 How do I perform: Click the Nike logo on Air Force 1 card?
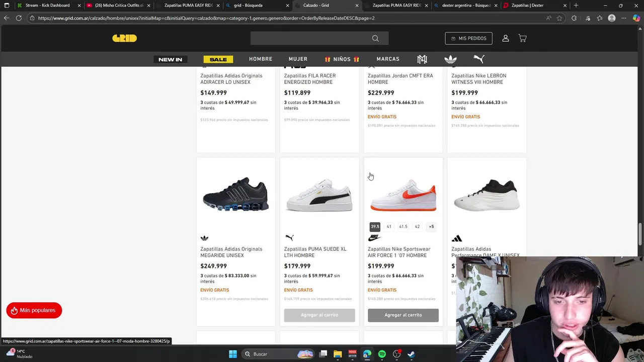(x=374, y=238)
